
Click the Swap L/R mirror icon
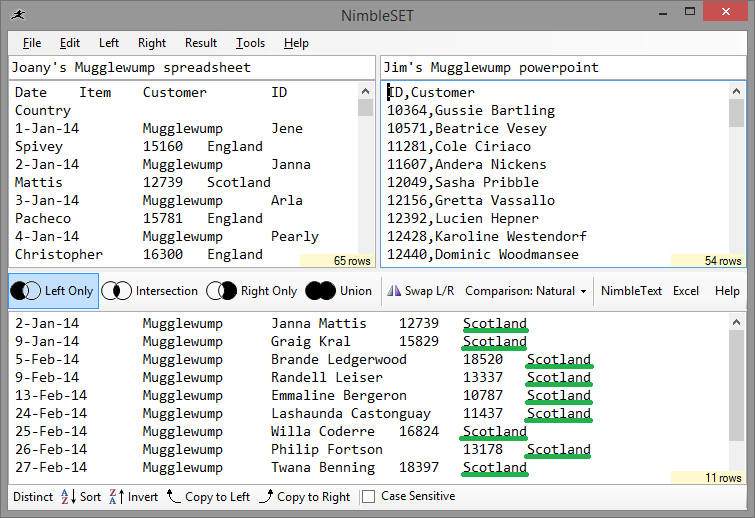point(394,290)
